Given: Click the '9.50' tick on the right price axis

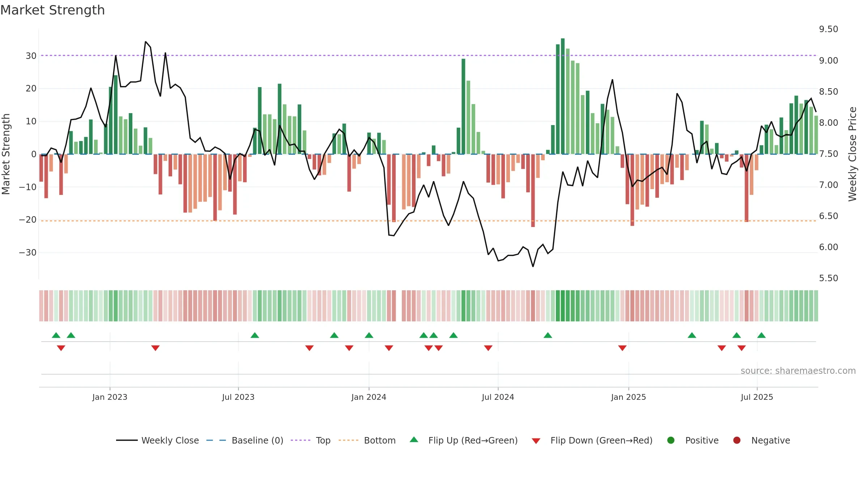Looking at the screenshot, I should 829,29.
